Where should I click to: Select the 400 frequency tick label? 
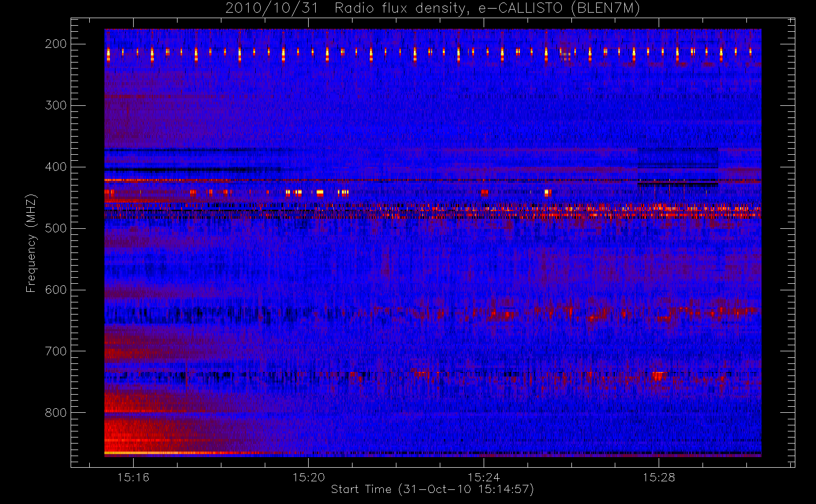[56, 167]
